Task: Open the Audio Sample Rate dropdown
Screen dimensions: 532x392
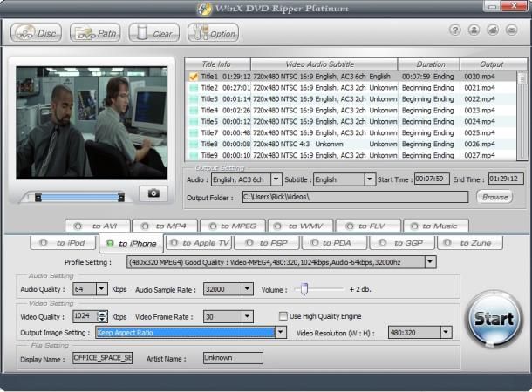Action: point(248,289)
